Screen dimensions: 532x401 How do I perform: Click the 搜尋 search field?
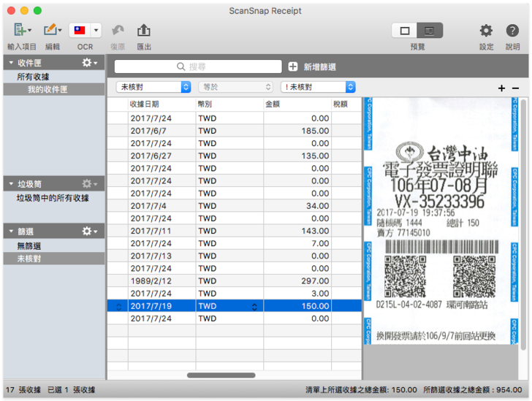point(197,66)
